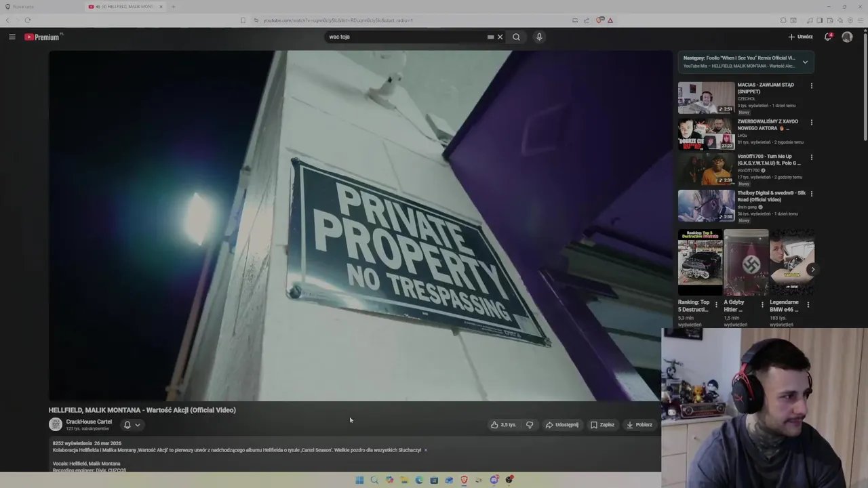Reload the page with the refresh icon

(28, 20)
